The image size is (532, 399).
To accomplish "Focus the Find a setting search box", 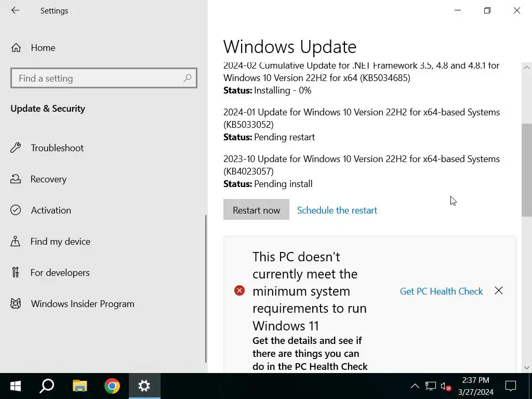I will [104, 78].
